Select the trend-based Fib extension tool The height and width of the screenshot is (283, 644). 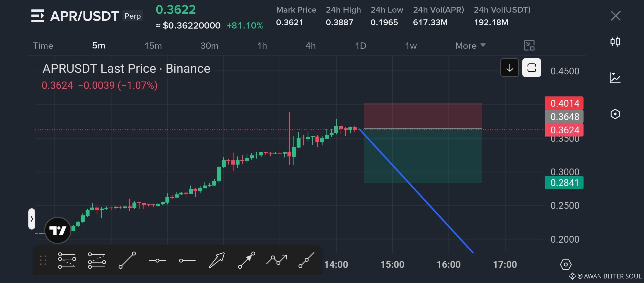97,260
